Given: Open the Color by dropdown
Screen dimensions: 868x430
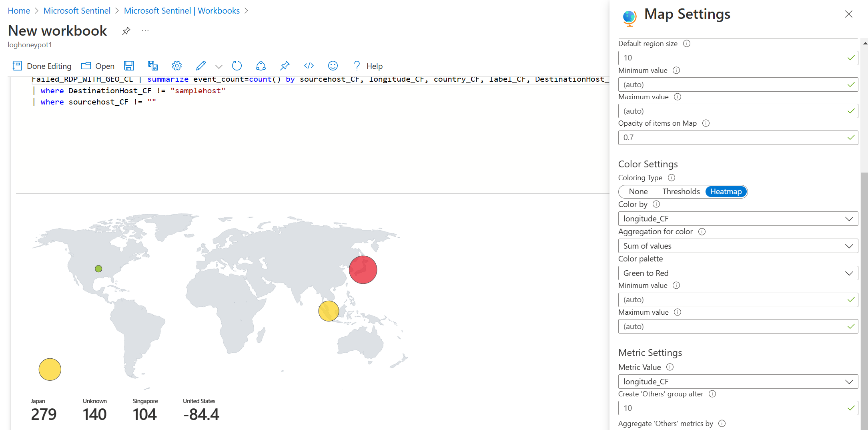Looking at the screenshot, I should (738, 219).
